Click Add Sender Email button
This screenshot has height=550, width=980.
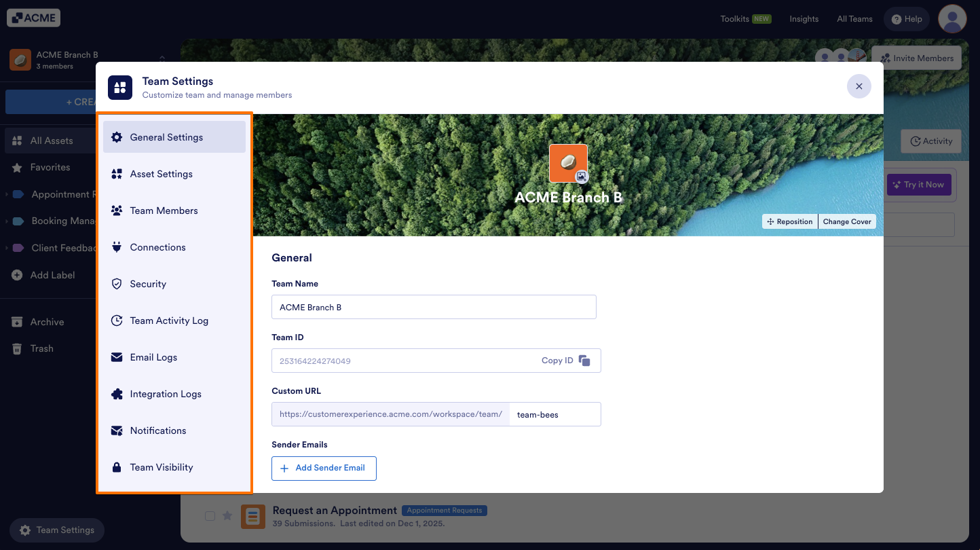click(324, 468)
